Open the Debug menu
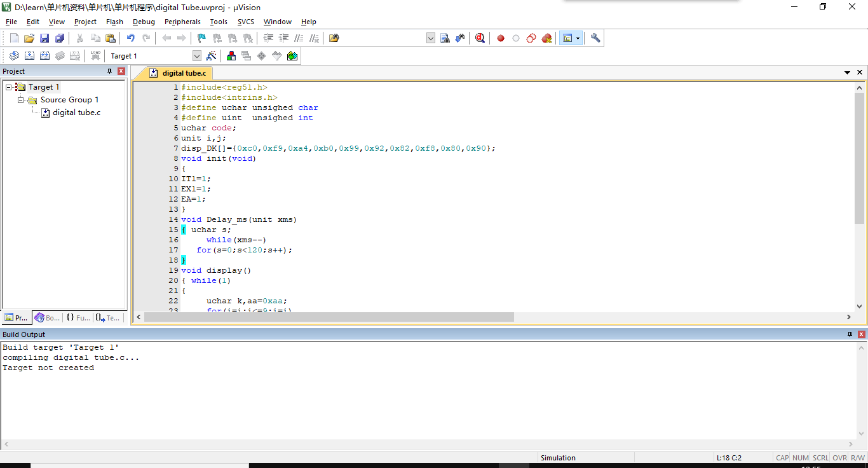This screenshot has height=468, width=868. (x=144, y=22)
